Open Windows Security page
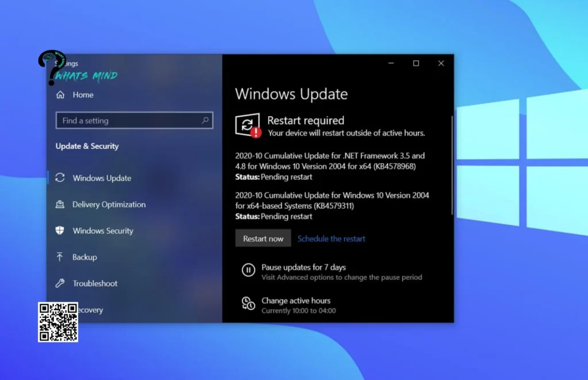This screenshot has width=588, height=380. click(x=103, y=231)
